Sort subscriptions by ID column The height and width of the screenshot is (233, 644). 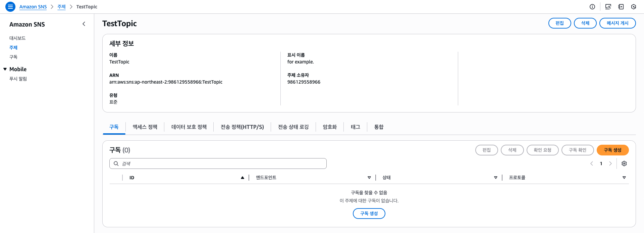[243, 178]
